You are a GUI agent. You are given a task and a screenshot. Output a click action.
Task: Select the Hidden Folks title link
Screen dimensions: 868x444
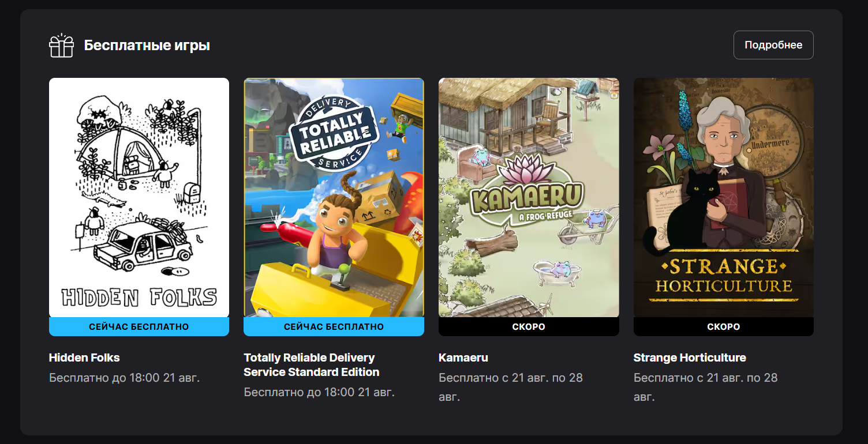[x=84, y=358]
